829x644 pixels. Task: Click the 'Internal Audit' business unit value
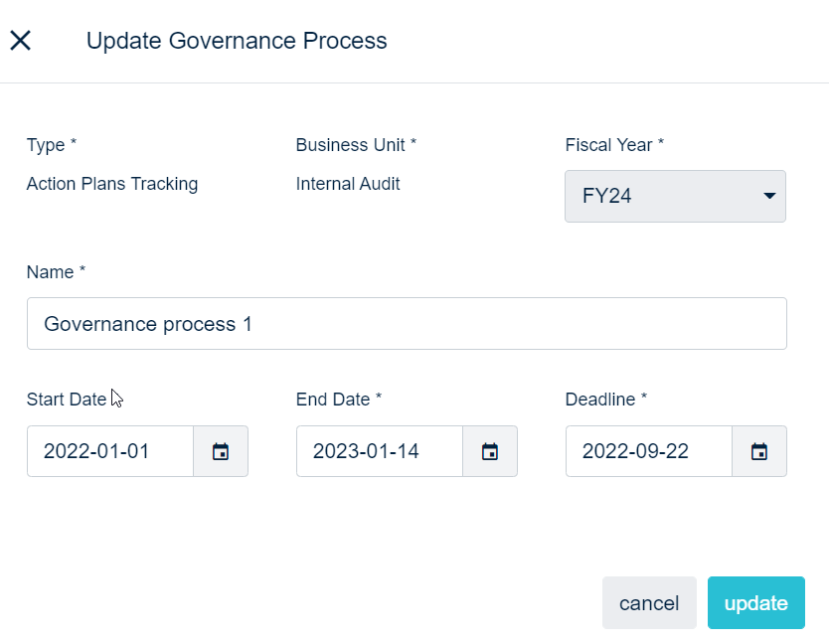348,184
